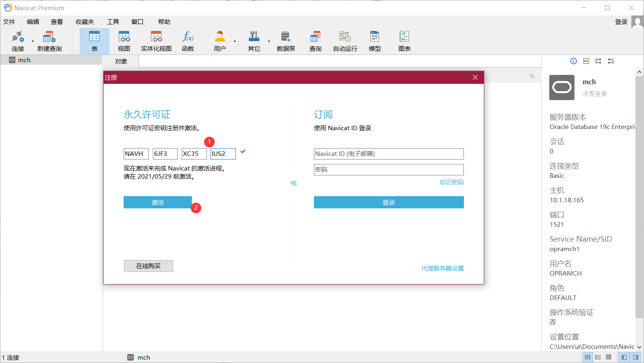Viewport: 644px width, 363px height.
Task: Open the Charts (图表) toolbar icon
Action: tap(405, 41)
